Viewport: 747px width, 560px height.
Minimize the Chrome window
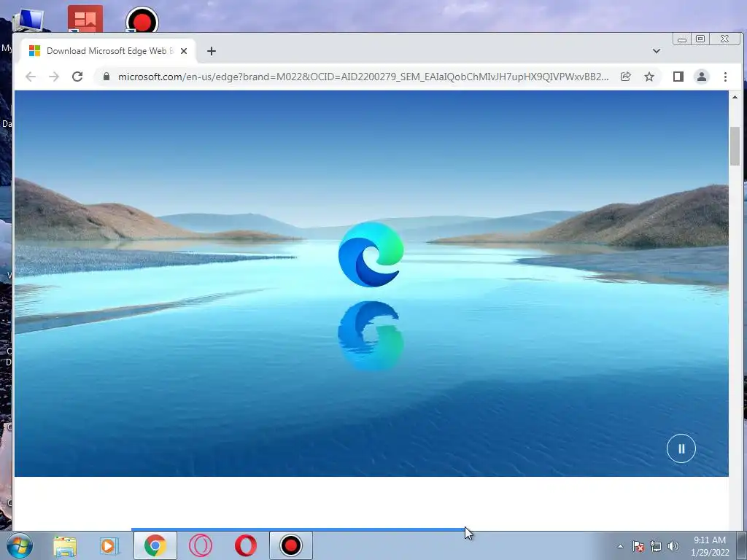(682, 39)
